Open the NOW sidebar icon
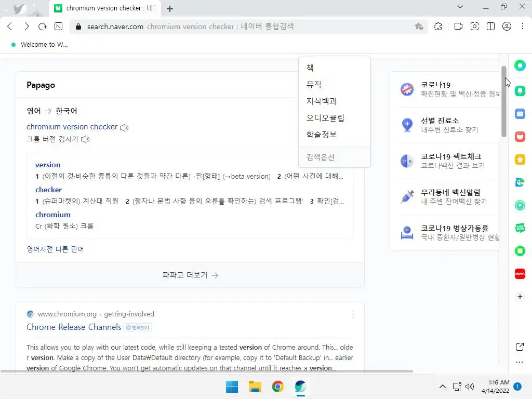Screen dimensions: 532x399 (520, 273)
